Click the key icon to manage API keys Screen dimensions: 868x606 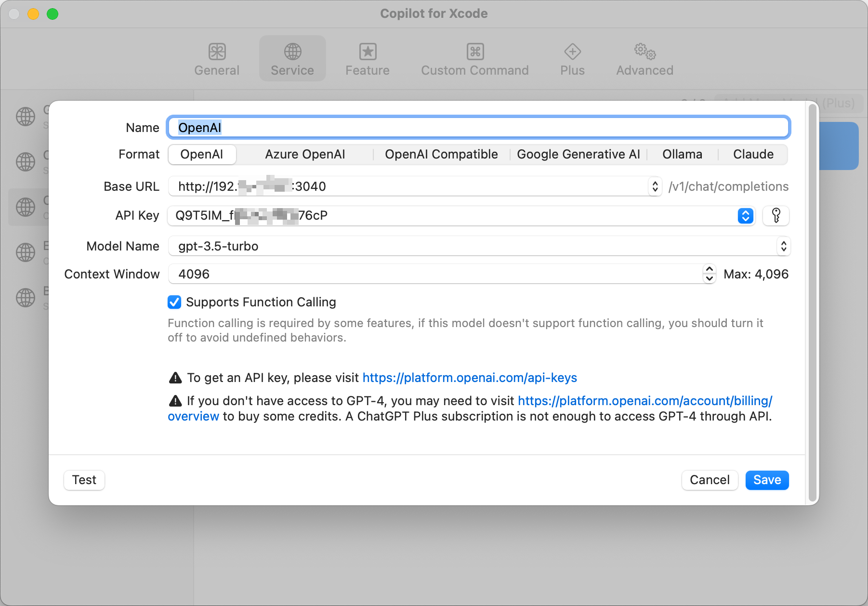point(776,216)
